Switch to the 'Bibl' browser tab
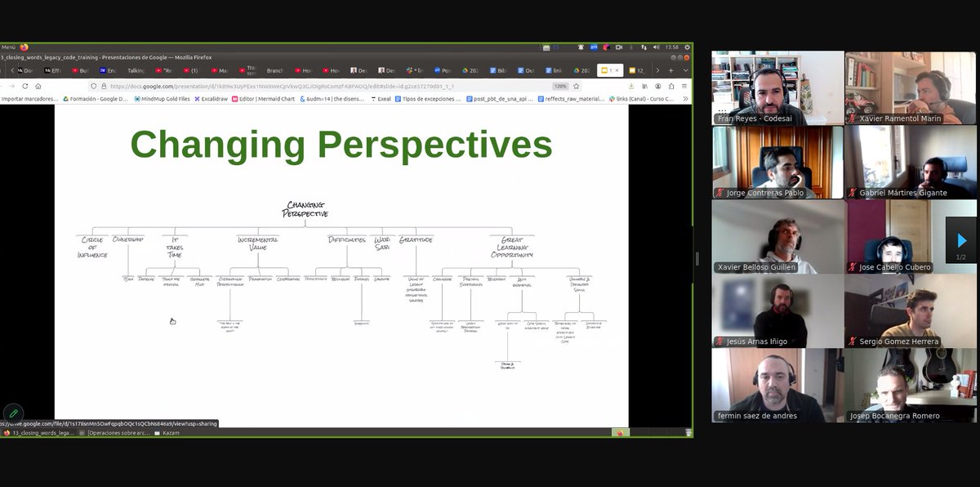 point(497,70)
